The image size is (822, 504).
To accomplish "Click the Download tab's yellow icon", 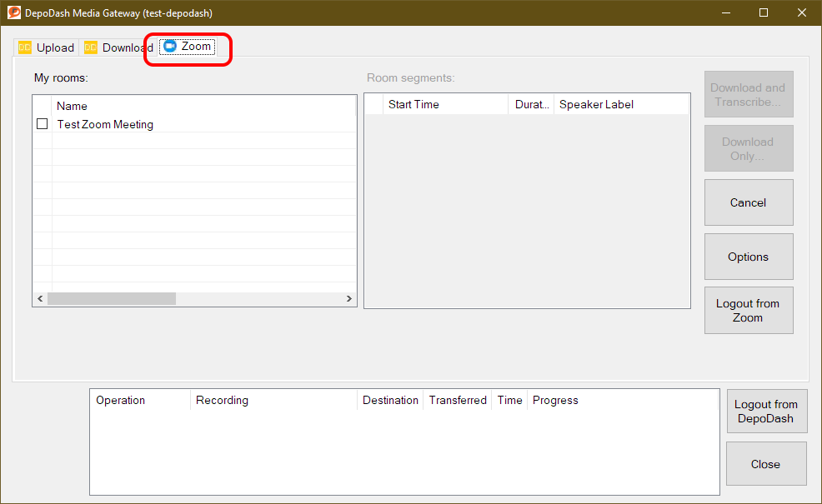I will point(91,47).
